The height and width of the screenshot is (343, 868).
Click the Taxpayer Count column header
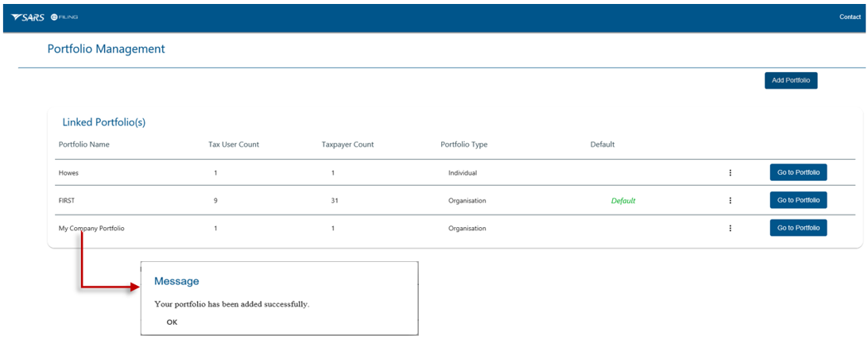347,145
